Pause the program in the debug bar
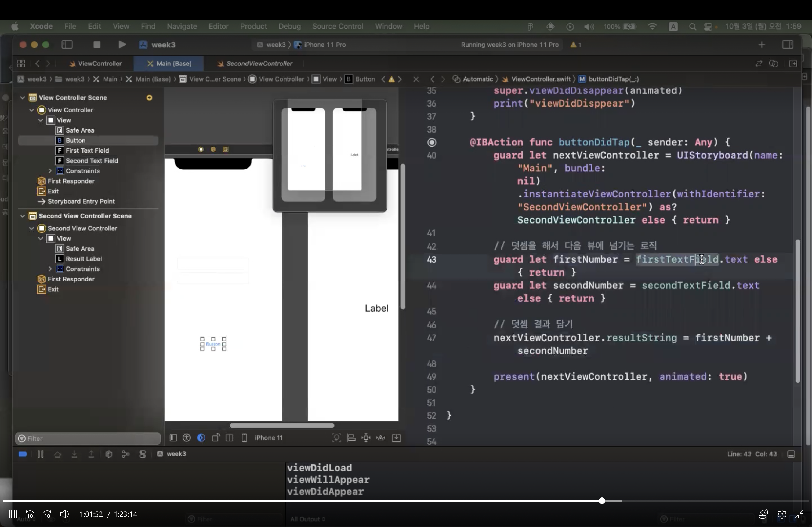 tap(40, 454)
